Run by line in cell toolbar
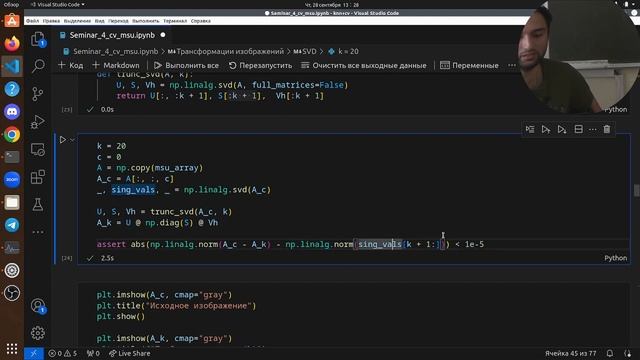 click(530, 129)
